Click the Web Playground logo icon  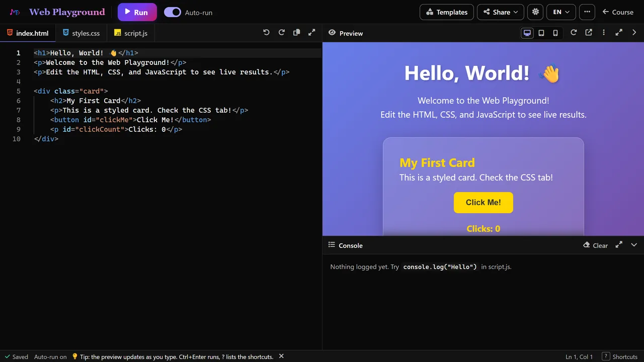tap(15, 12)
